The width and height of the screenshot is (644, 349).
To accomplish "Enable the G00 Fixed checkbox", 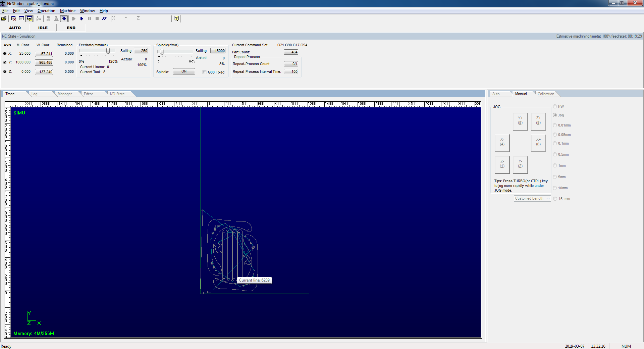I will pos(205,72).
